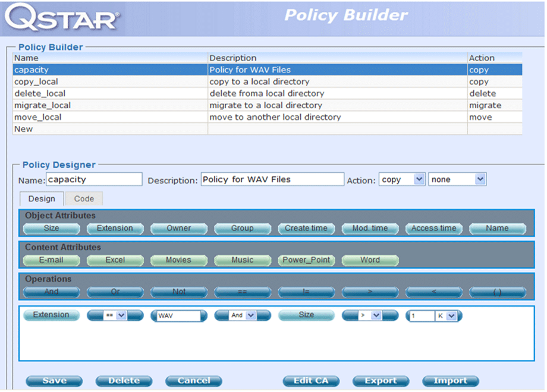Click the parentheses operation button

(x=497, y=292)
